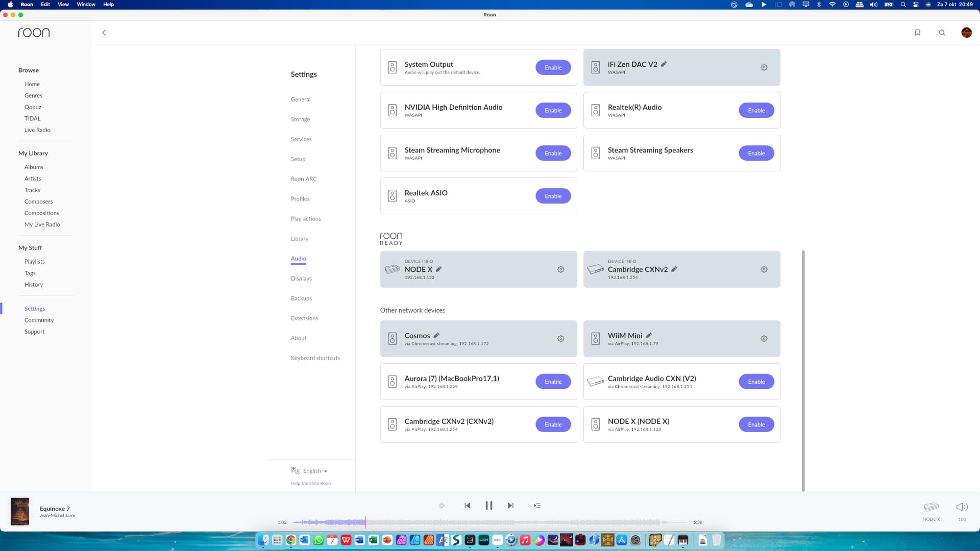Edit the WiiM Mini device name

(649, 336)
